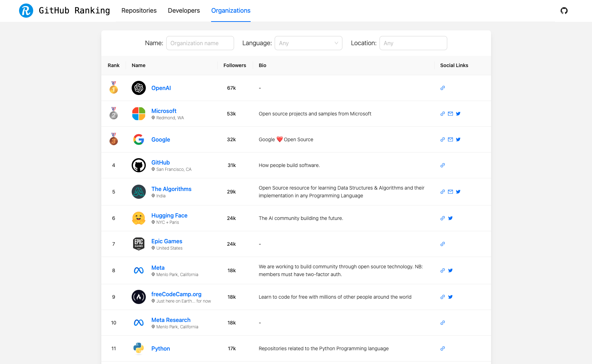The image size is (592, 364).
Task: Open the Language filter dropdown
Action: point(308,43)
